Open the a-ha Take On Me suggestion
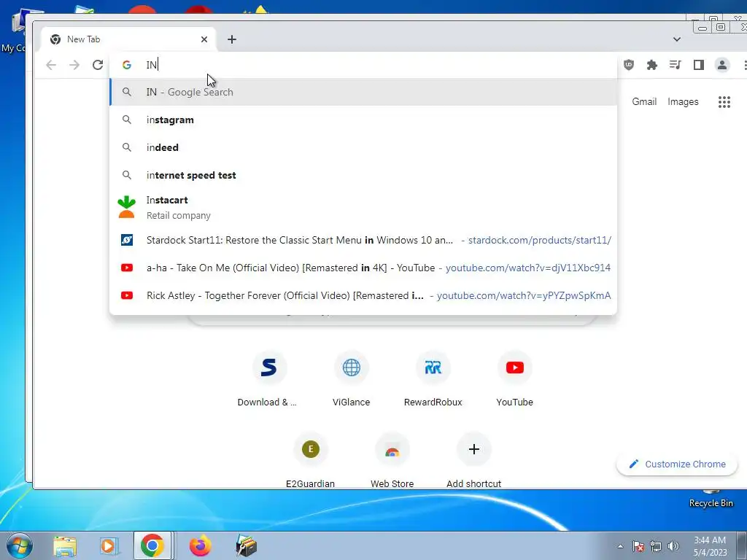This screenshot has height=560, width=747. (363, 268)
